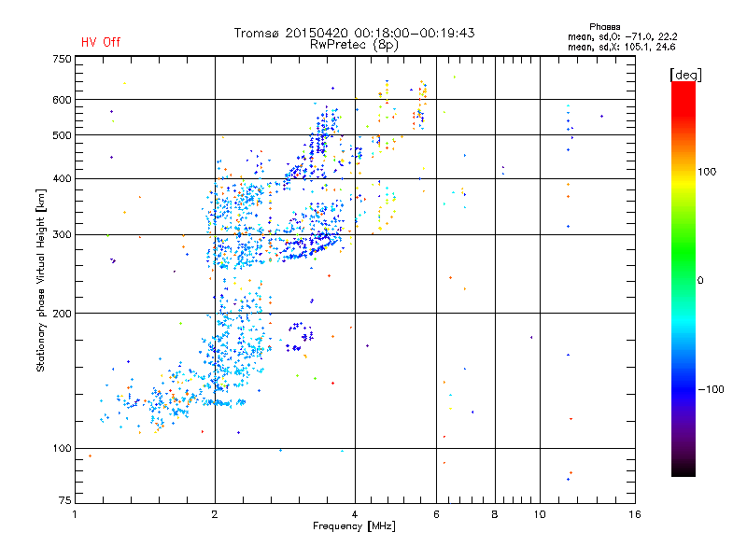Image resolution: width=747 pixels, height=560 pixels.
Task: Click colorbar tick label '100'
Action: (707, 172)
